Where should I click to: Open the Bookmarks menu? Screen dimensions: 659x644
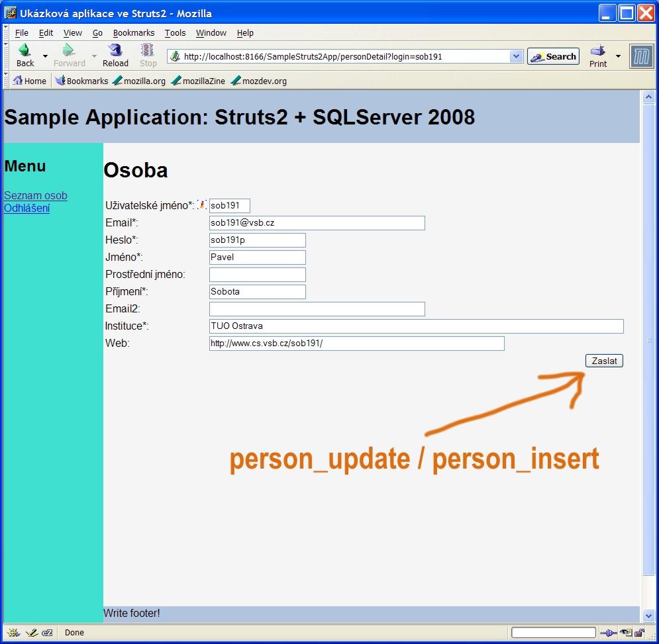(134, 33)
